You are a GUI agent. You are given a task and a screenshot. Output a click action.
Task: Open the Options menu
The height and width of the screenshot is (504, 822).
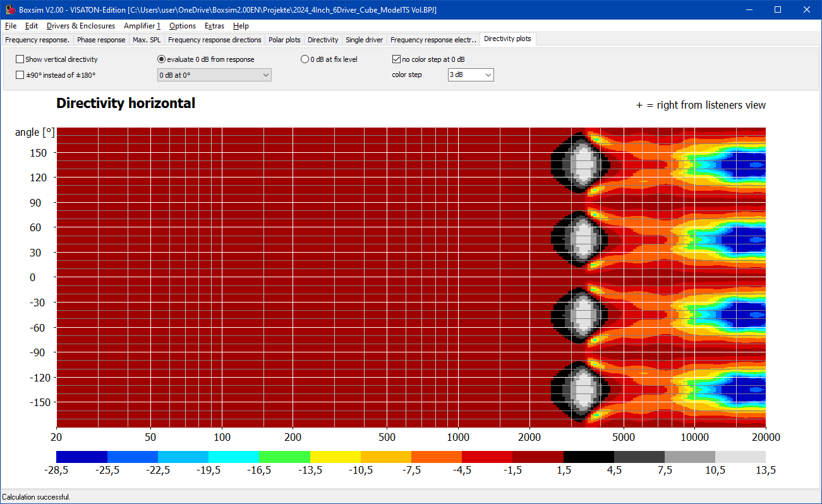pyautogui.click(x=183, y=26)
